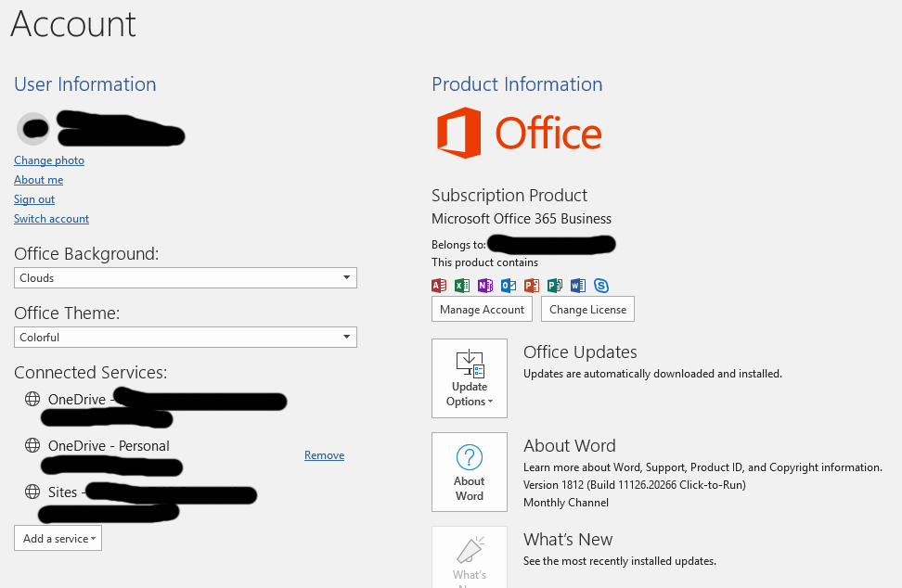Click the user profile photo

(33, 129)
